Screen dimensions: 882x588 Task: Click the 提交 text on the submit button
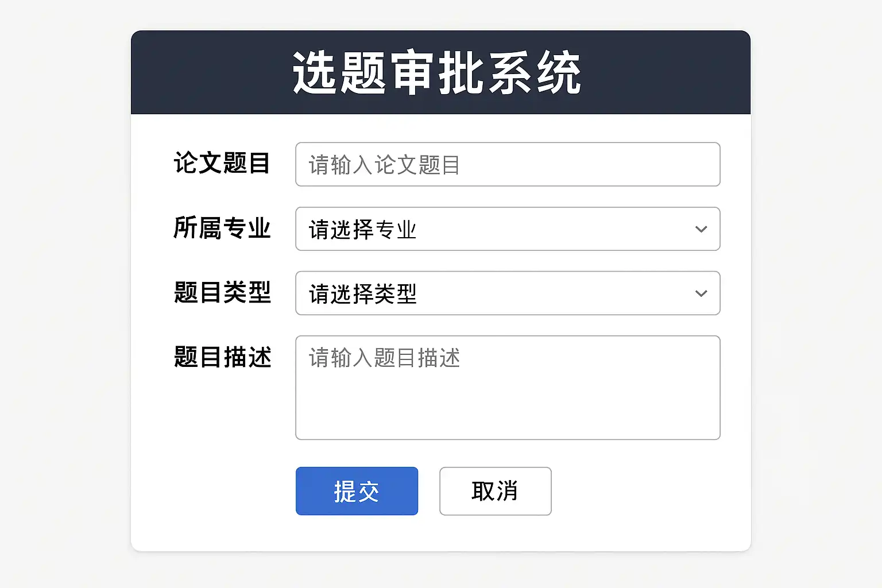coord(357,492)
